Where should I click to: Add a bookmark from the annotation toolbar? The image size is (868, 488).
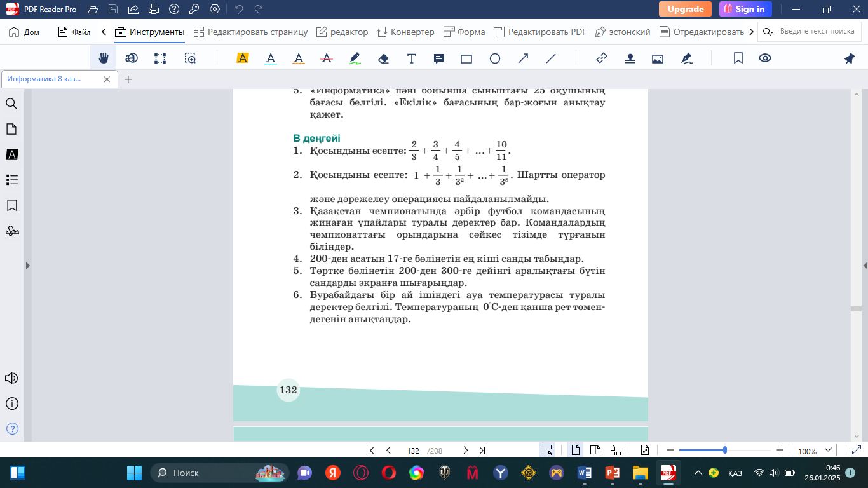(738, 58)
